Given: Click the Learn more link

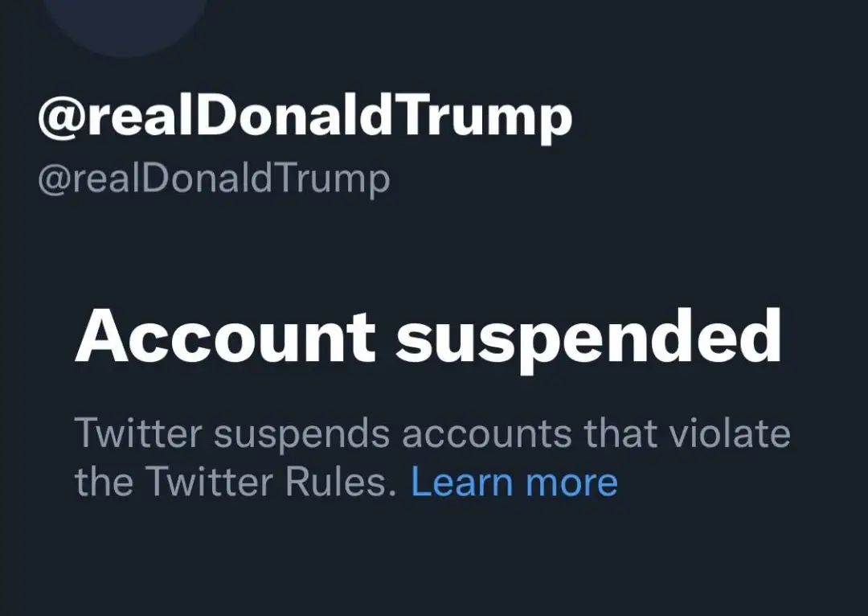Looking at the screenshot, I should click(514, 482).
